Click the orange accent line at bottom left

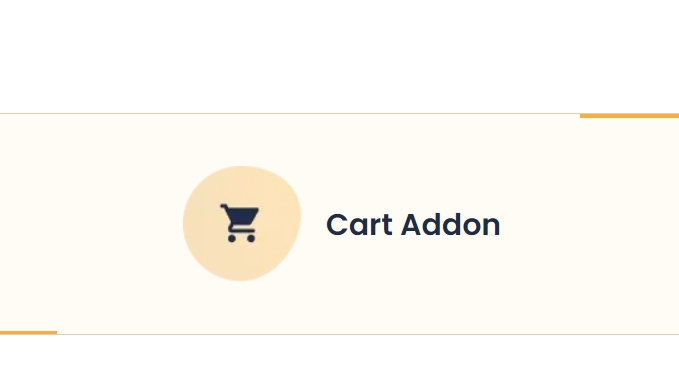(28, 332)
